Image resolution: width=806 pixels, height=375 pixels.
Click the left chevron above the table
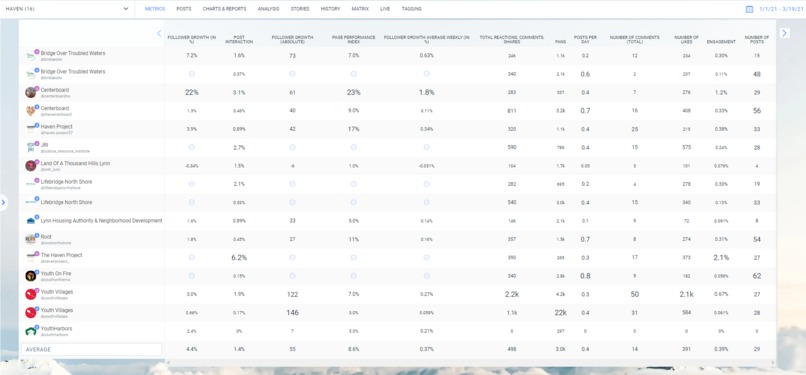coord(159,33)
